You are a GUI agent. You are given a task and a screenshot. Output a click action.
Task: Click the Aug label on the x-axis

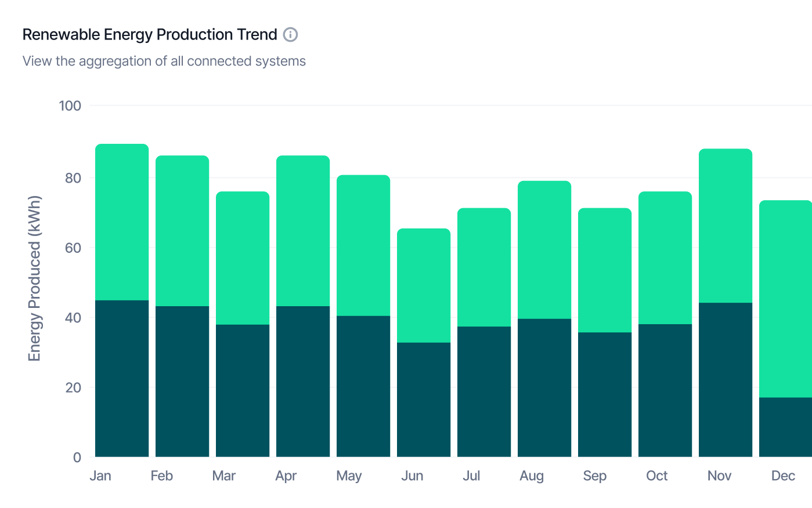coord(532,476)
